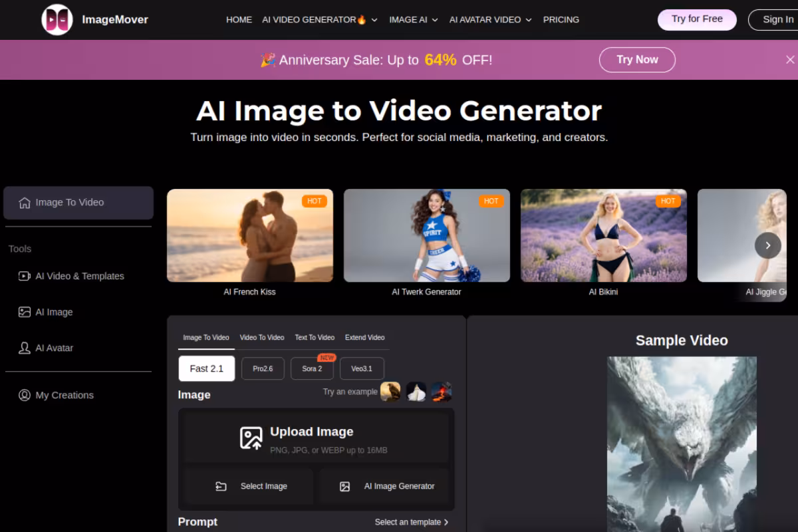Click the ImageMover brand name

115,19
